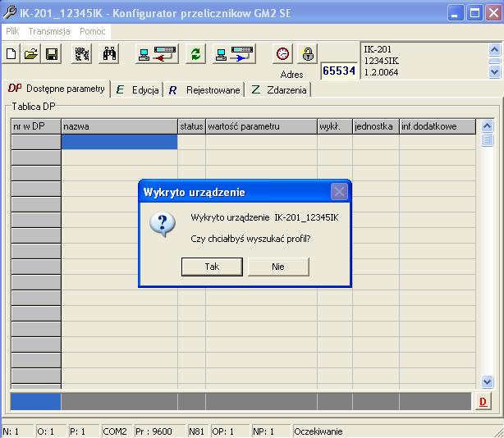Open the Transmisja menu
Viewport: 504px width, 438px height.
click(x=49, y=31)
